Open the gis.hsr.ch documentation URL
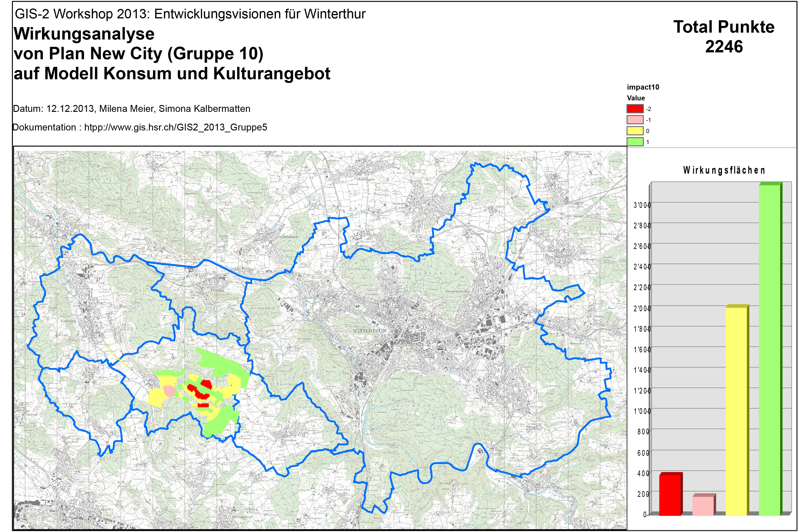 175,127
